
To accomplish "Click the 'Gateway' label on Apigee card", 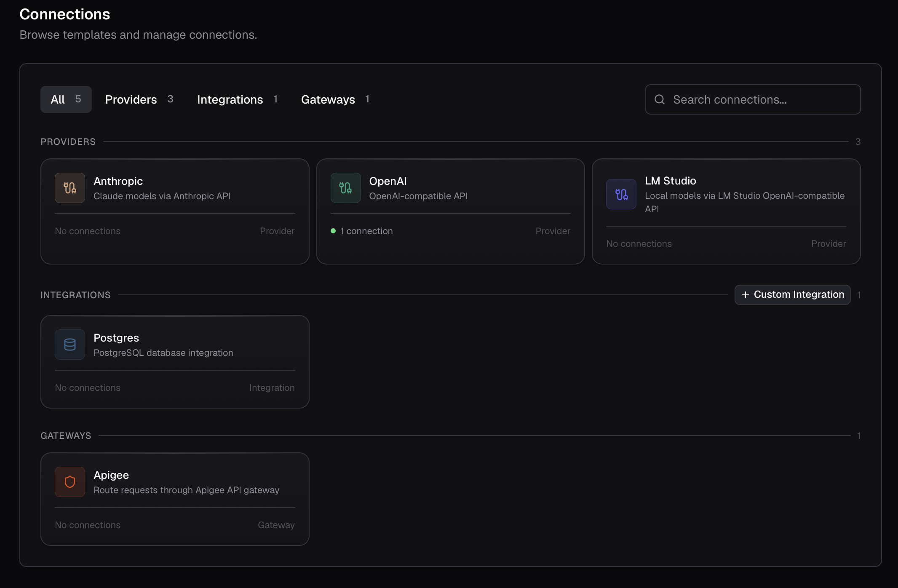I will pyautogui.click(x=276, y=525).
